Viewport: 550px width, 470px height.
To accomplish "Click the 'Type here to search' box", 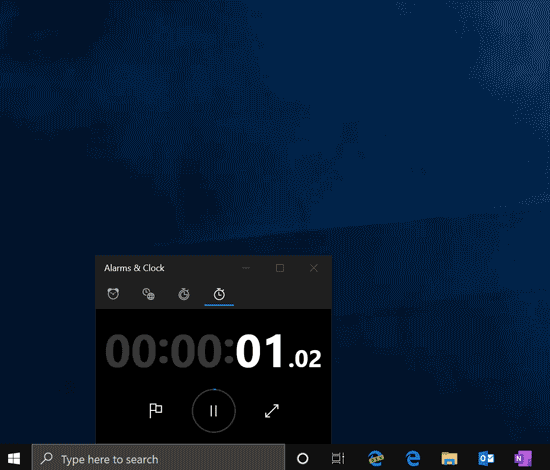I will pos(158,458).
